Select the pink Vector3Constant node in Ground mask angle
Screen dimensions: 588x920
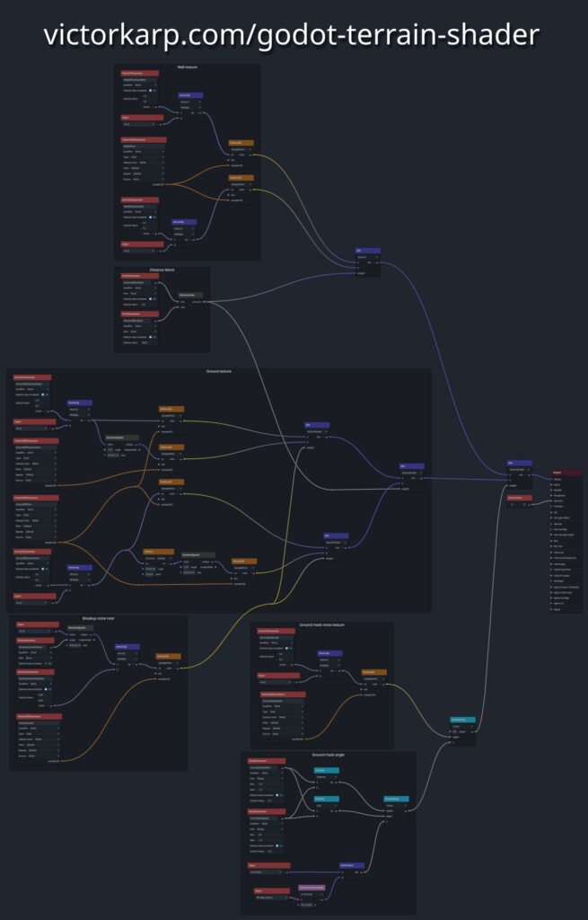pyautogui.click(x=312, y=887)
